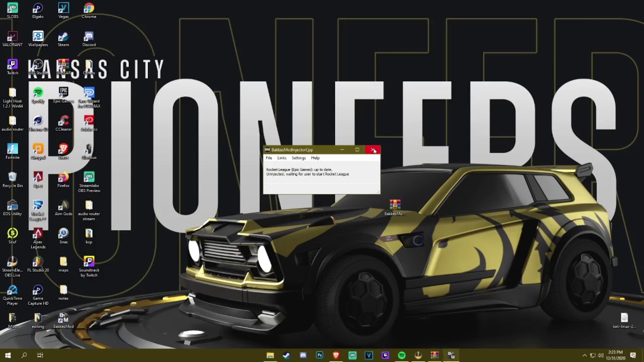644x362 pixels.
Task: Select the Firefox desktop shortcut
Action: [63, 179]
